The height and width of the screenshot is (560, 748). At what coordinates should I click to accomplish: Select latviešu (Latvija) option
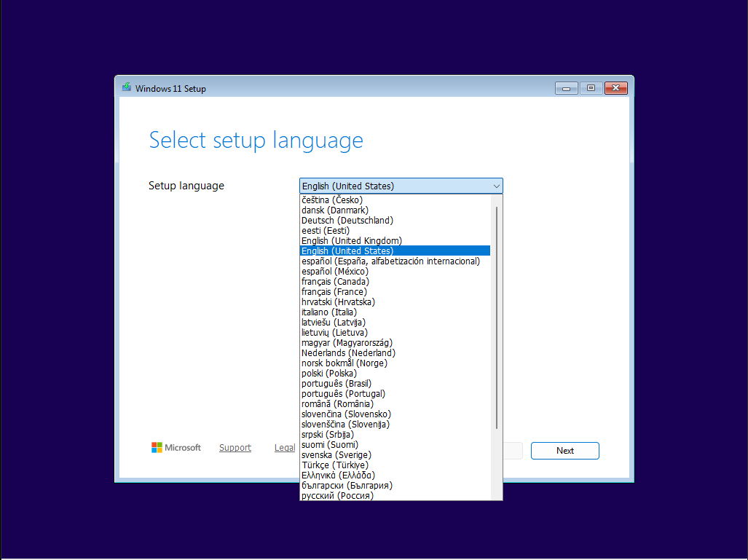tap(395, 323)
